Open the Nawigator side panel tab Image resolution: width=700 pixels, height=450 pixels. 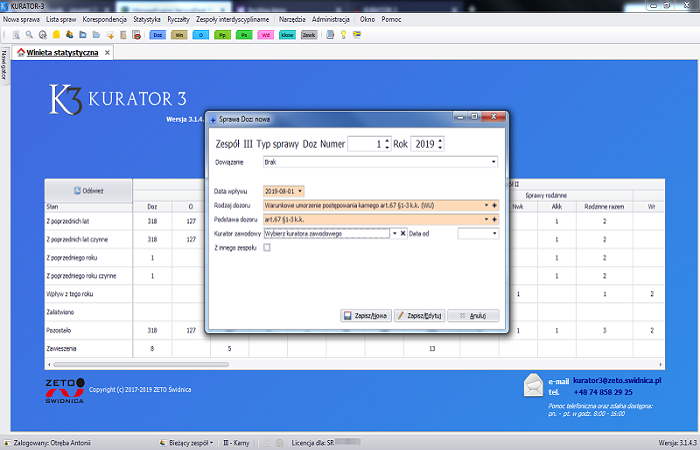[x=4, y=65]
